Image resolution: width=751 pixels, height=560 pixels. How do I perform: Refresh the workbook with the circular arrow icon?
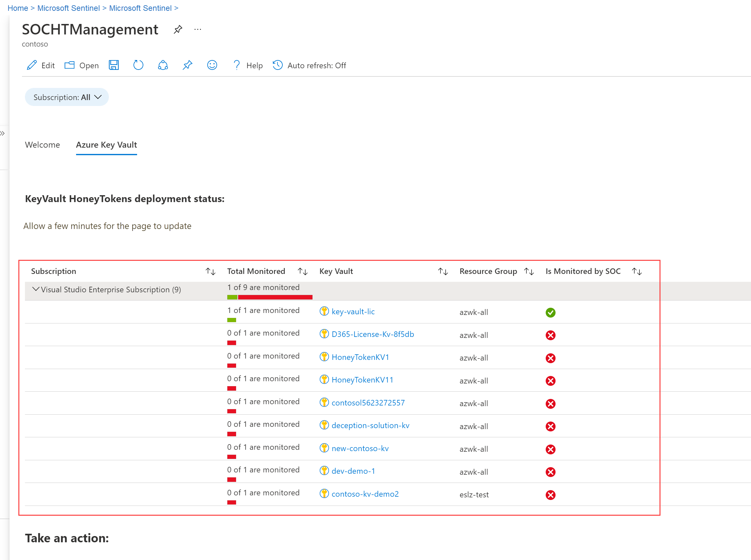tap(138, 65)
